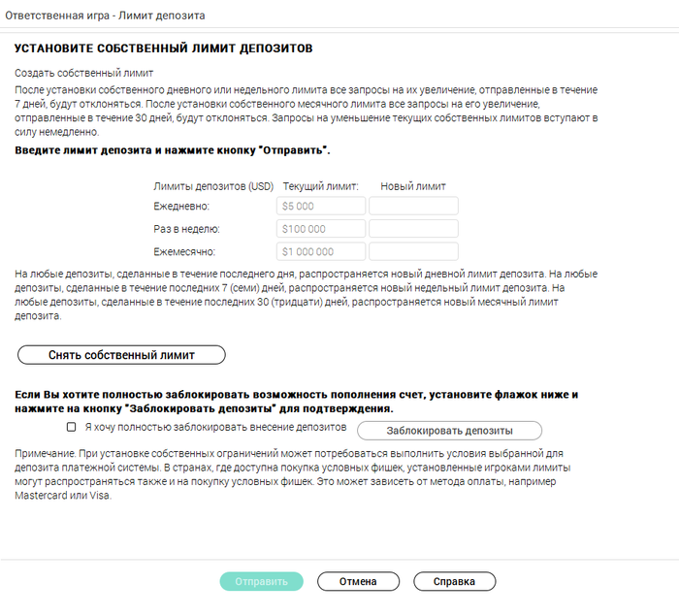The width and height of the screenshot is (679, 616).
Task: Select the new monthly limit input field
Action: tap(413, 251)
